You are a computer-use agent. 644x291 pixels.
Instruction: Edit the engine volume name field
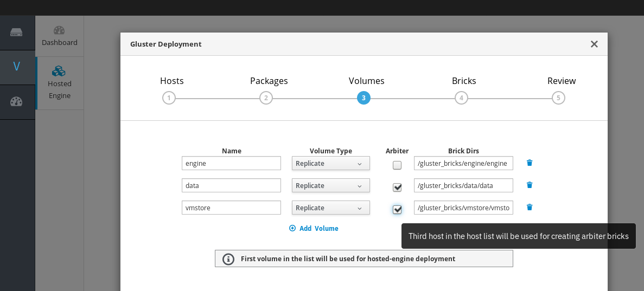click(231, 163)
